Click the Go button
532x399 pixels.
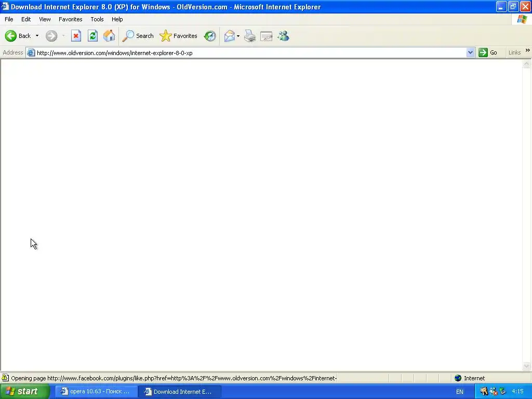(x=487, y=52)
